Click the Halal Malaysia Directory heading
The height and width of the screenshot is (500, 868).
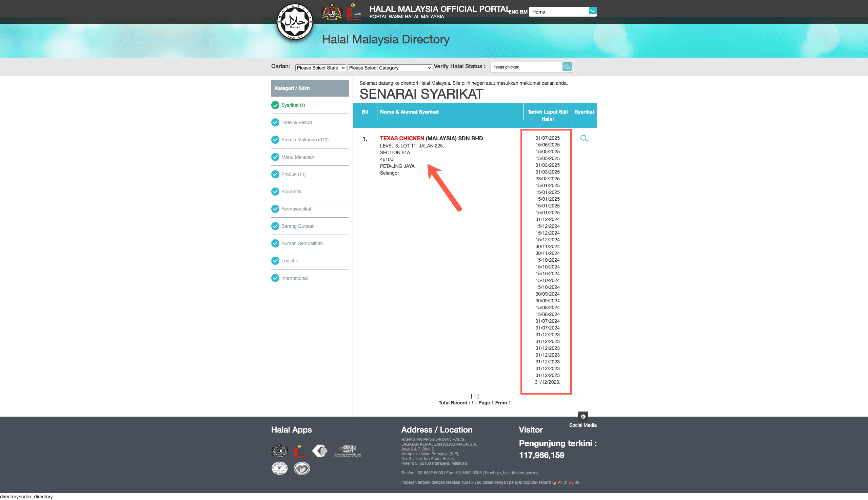pyautogui.click(x=386, y=39)
